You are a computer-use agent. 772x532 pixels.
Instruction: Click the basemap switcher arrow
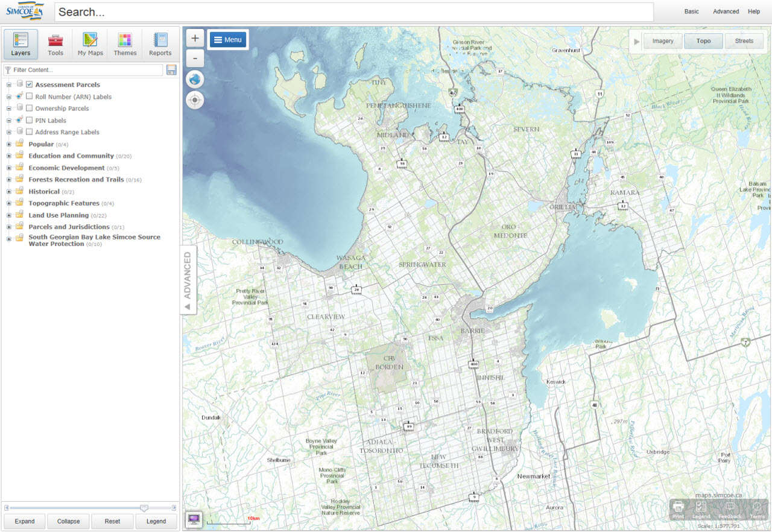pos(636,42)
